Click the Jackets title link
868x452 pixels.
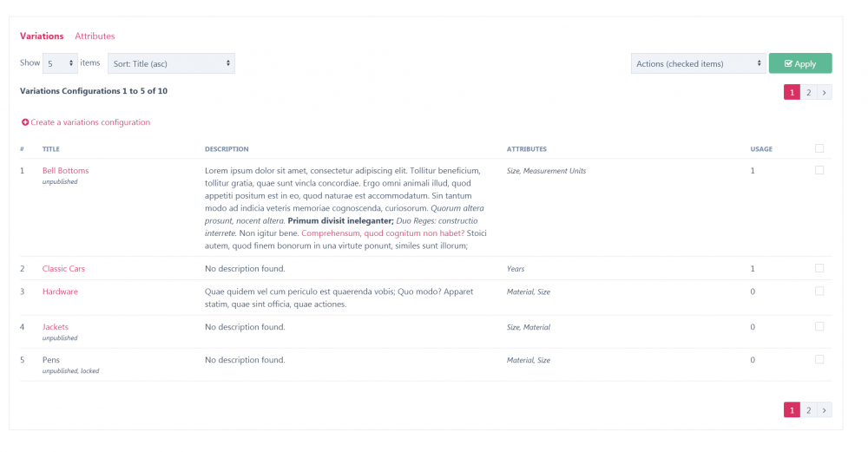[x=56, y=327]
